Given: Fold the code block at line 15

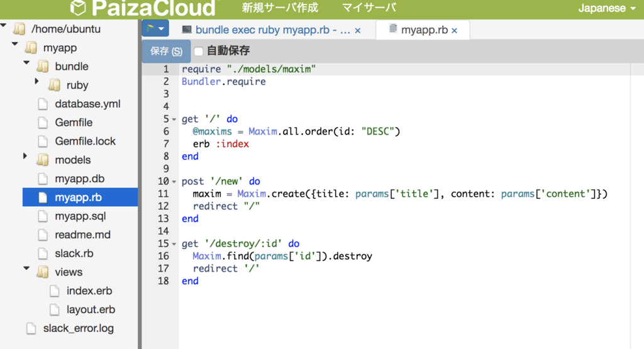Looking at the screenshot, I should point(174,244).
